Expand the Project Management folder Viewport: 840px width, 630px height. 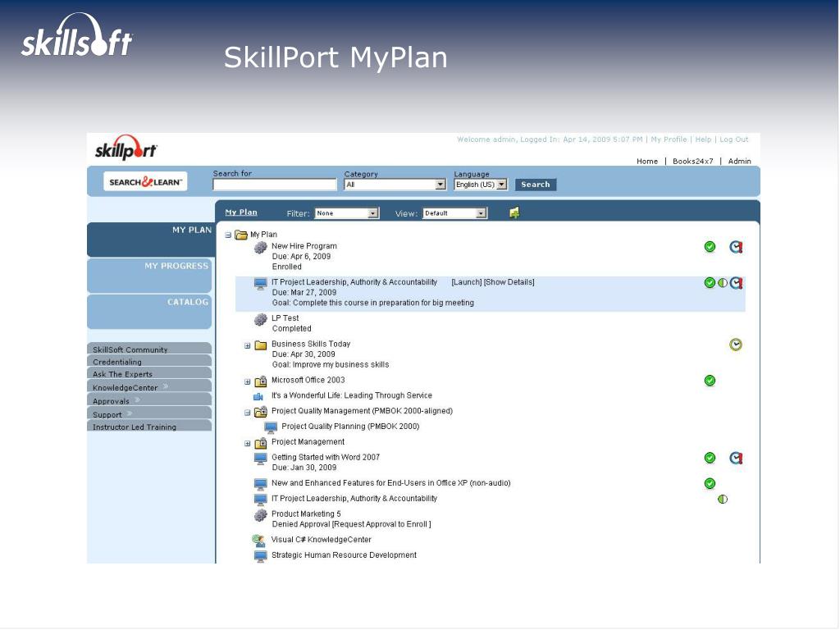(248, 444)
